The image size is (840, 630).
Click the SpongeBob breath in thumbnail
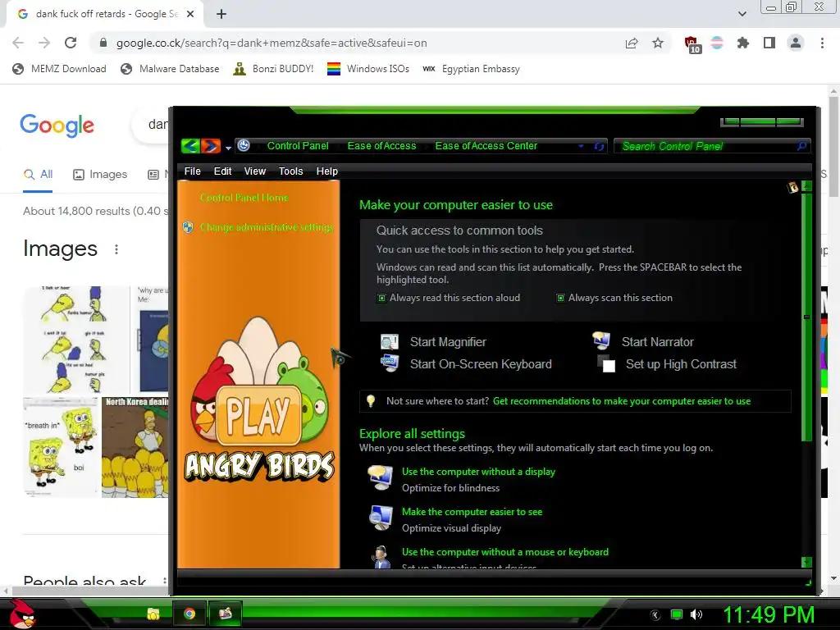pos(61,447)
